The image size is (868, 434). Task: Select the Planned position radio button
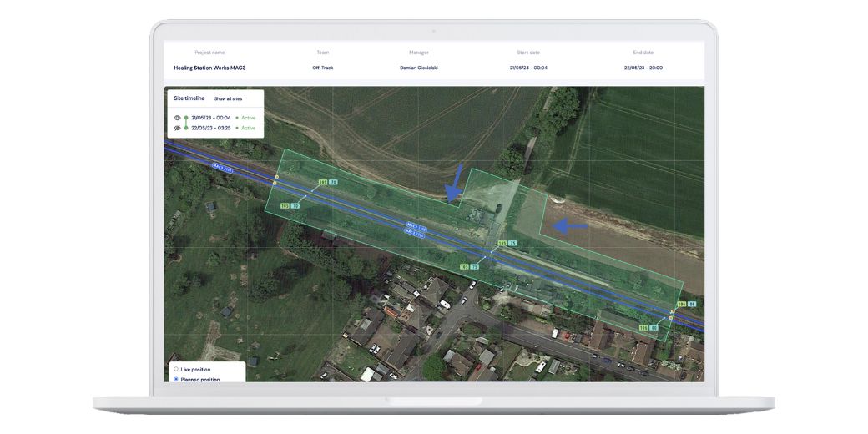click(x=175, y=379)
